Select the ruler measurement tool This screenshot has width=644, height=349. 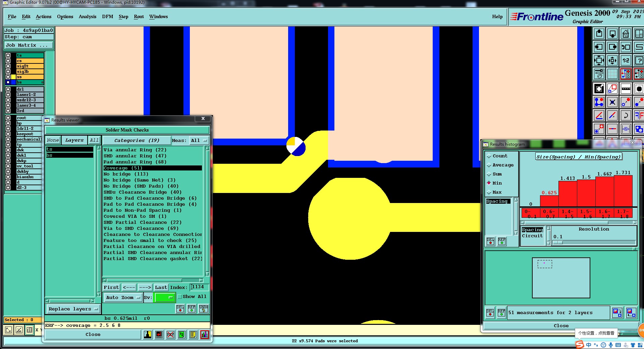626,89
